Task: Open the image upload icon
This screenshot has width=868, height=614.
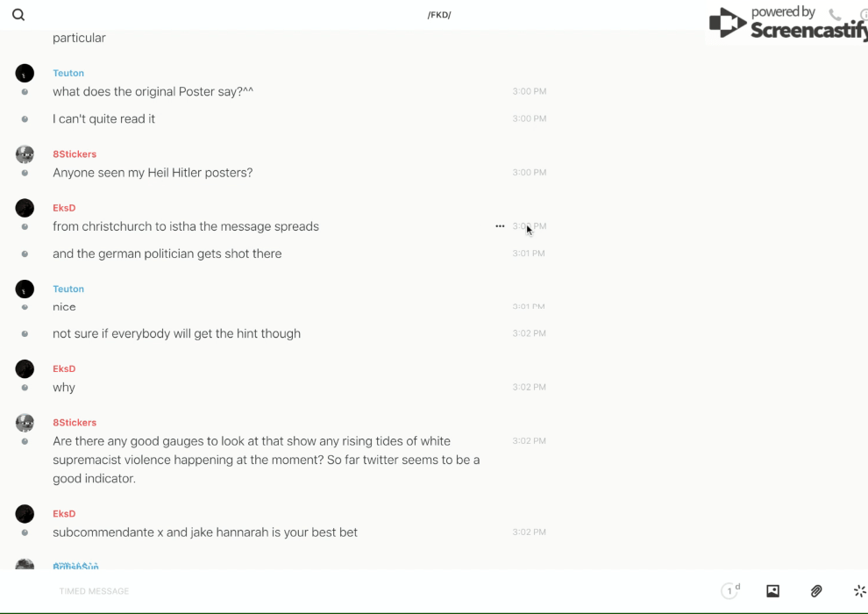Action: pyautogui.click(x=772, y=591)
